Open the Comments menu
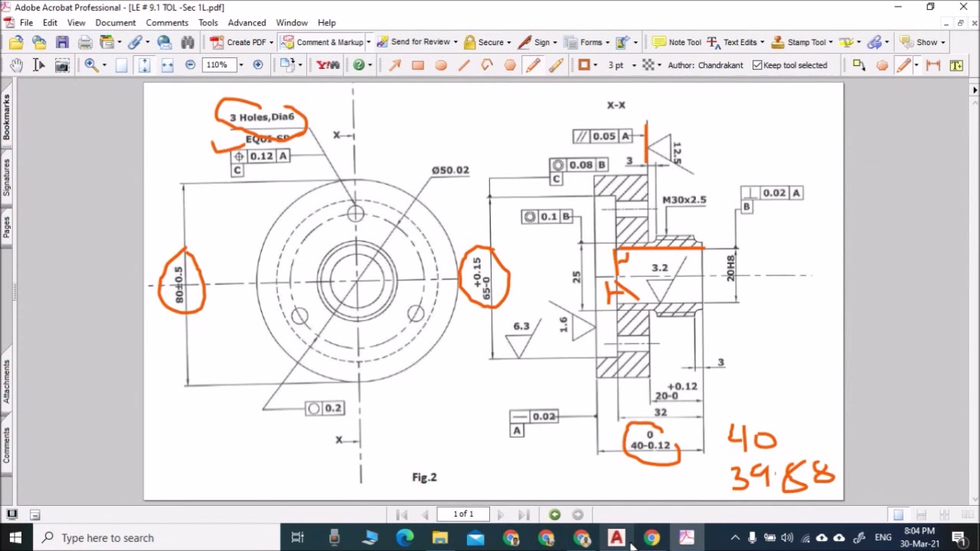 167,23
